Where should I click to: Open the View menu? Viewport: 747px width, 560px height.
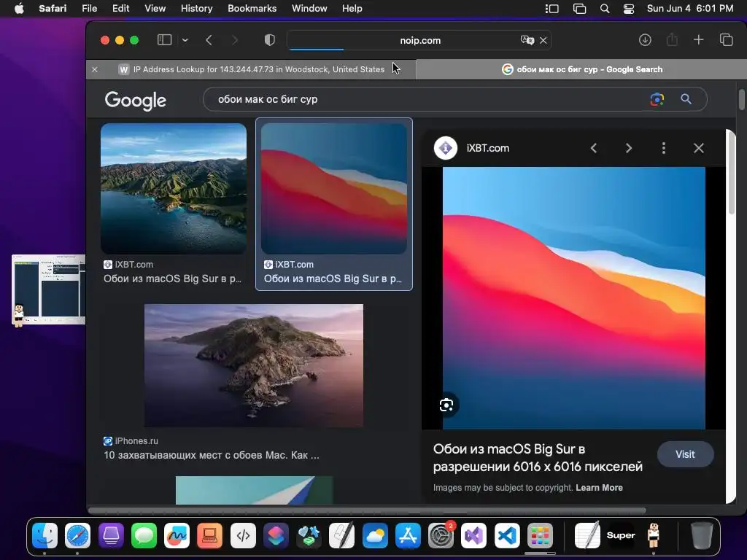(155, 9)
